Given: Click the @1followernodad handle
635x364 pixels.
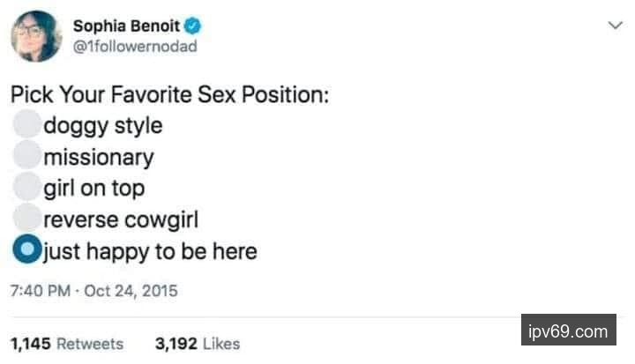Looking at the screenshot, I should [x=135, y=46].
